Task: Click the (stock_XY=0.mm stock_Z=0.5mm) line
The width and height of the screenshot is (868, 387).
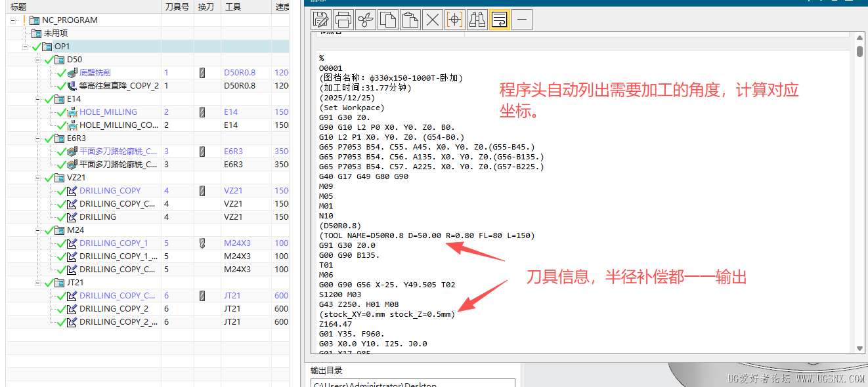Action: (x=387, y=314)
